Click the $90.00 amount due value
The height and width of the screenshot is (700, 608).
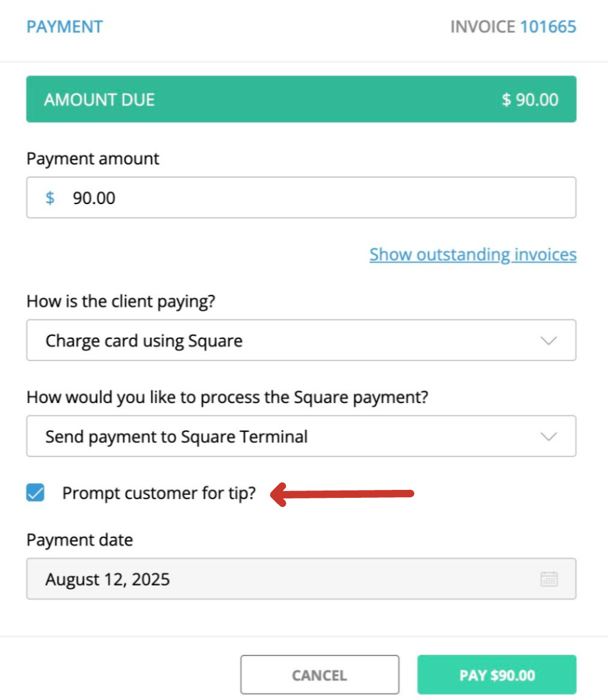point(529,99)
